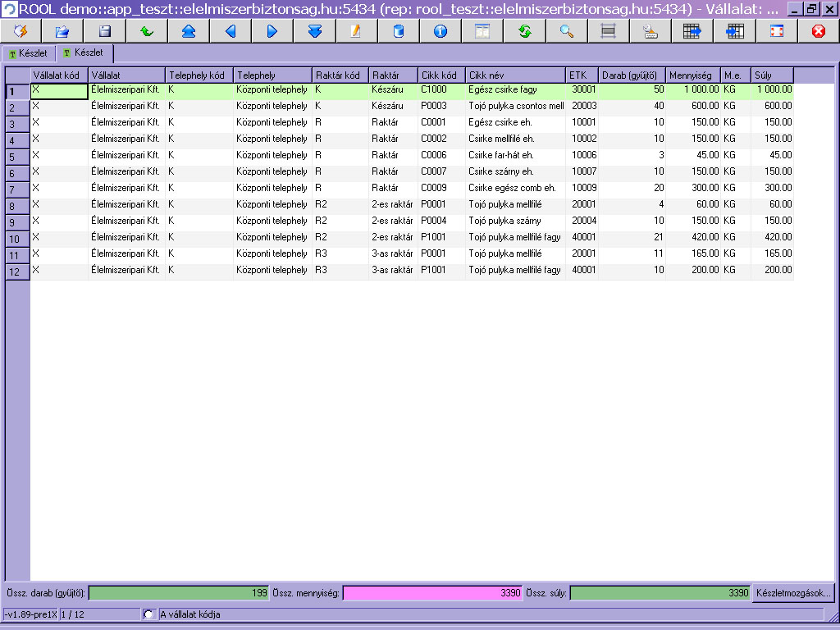Image resolution: width=840 pixels, height=630 pixels.
Task: Click the open folder toolbar icon
Action: click(62, 31)
